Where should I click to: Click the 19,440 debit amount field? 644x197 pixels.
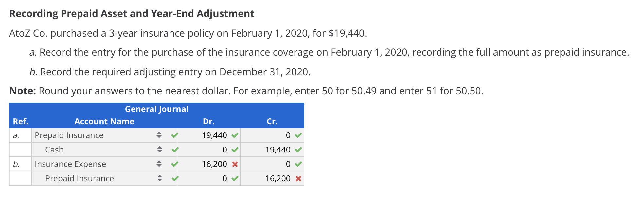point(214,135)
